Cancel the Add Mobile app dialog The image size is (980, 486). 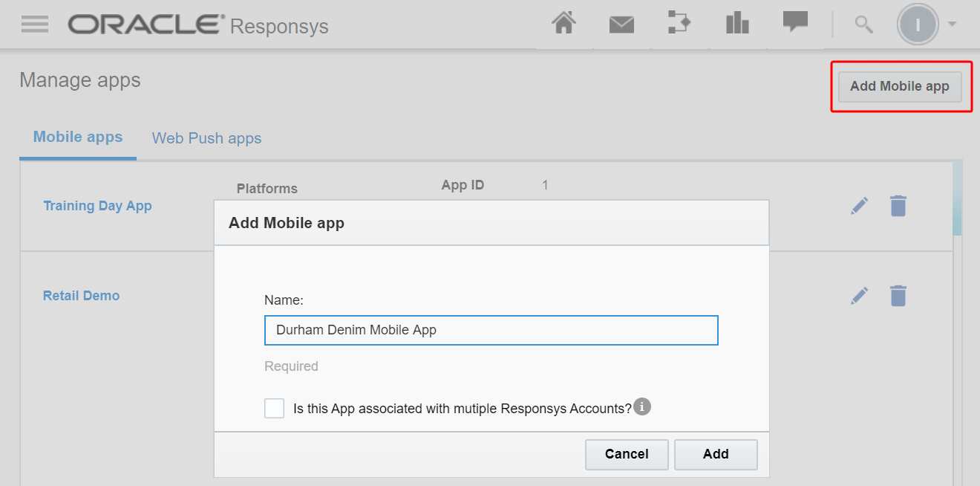click(627, 454)
